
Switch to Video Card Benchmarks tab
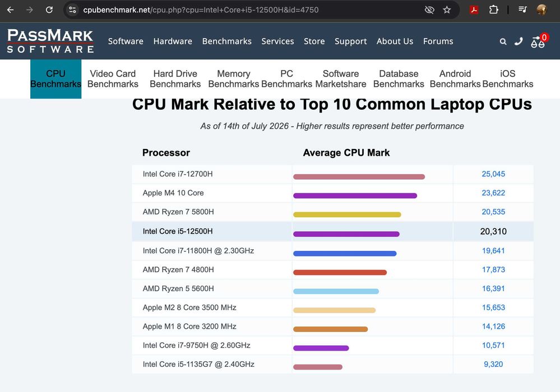[x=113, y=79]
